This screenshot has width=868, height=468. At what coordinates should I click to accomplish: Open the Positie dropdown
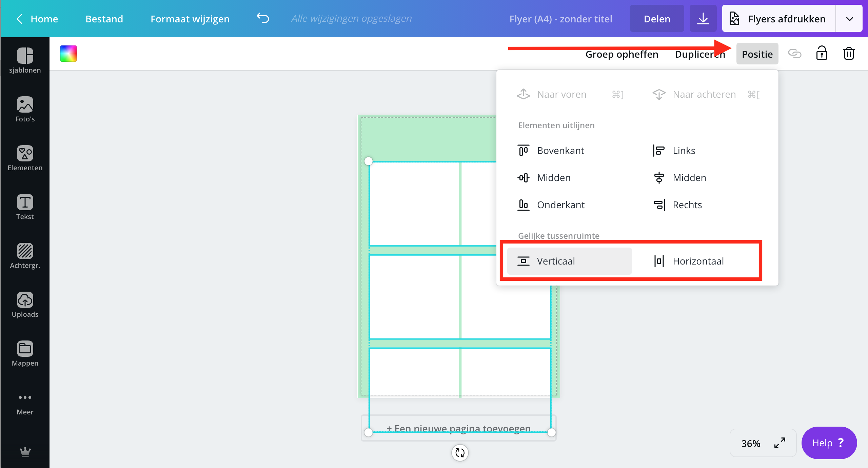pyautogui.click(x=757, y=54)
